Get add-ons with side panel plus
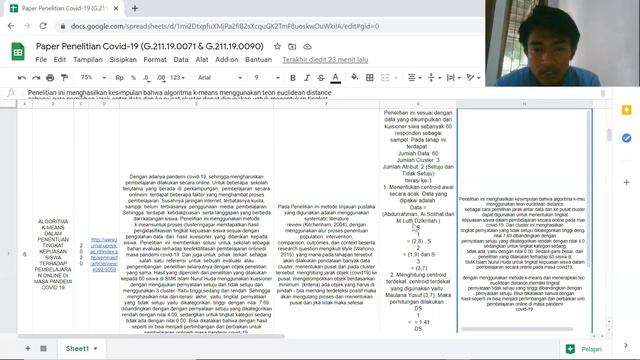The image size is (640, 360). click(627, 182)
